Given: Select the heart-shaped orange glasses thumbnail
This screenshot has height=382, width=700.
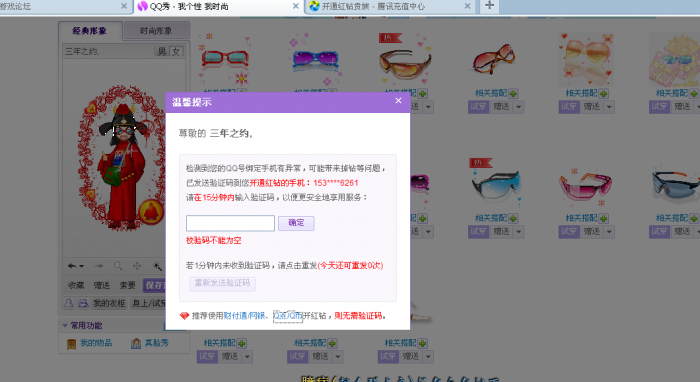Looking at the screenshot, I should click(x=586, y=59).
